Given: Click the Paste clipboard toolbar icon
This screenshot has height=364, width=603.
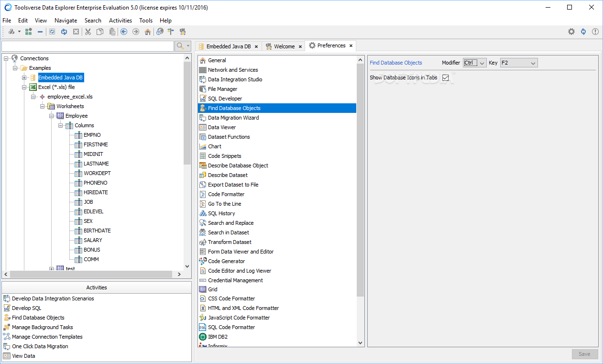Looking at the screenshot, I should pyautogui.click(x=112, y=32).
